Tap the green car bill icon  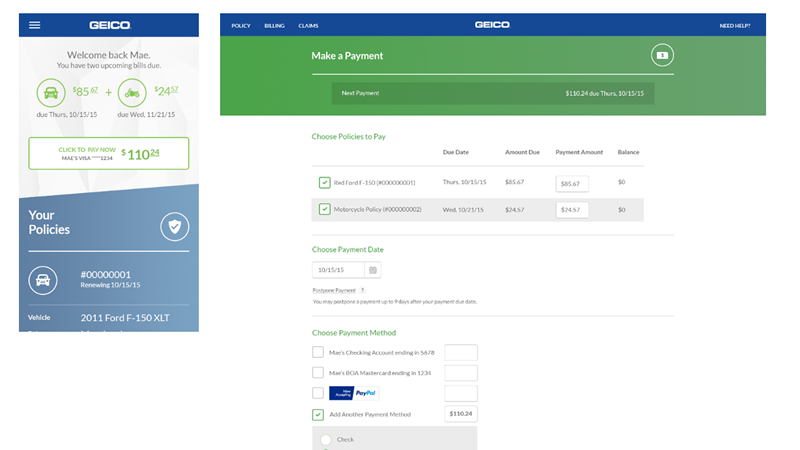(x=51, y=94)
